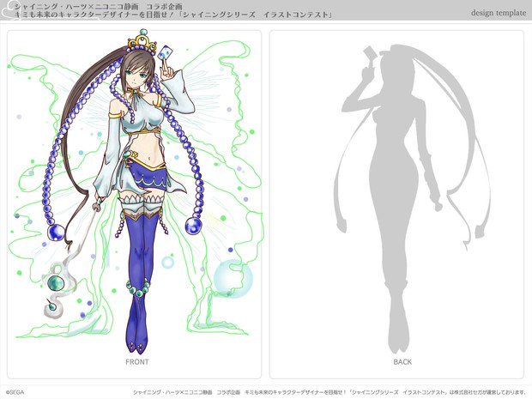Click the ©SEGA copyright text
This screenshot has height=399, width=532.
pyautogui.click(x=15, y=392)
